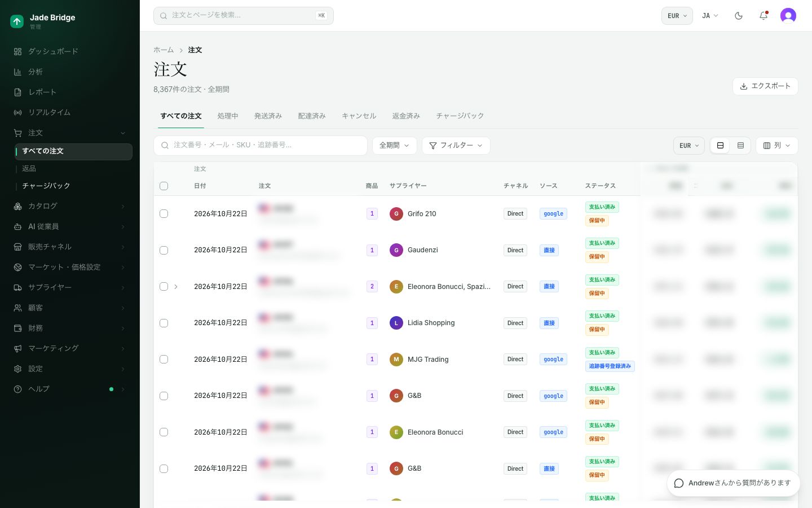The image size is (812, 508).
Task: Open the user avatar menu
Action: tap(788, 16)
